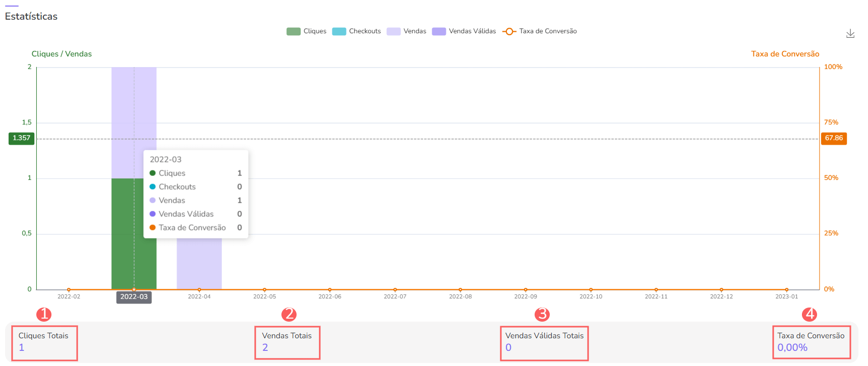Click red annotation marker number 4
The width and height of the screenshot is (868, 366).
point(809,315)
